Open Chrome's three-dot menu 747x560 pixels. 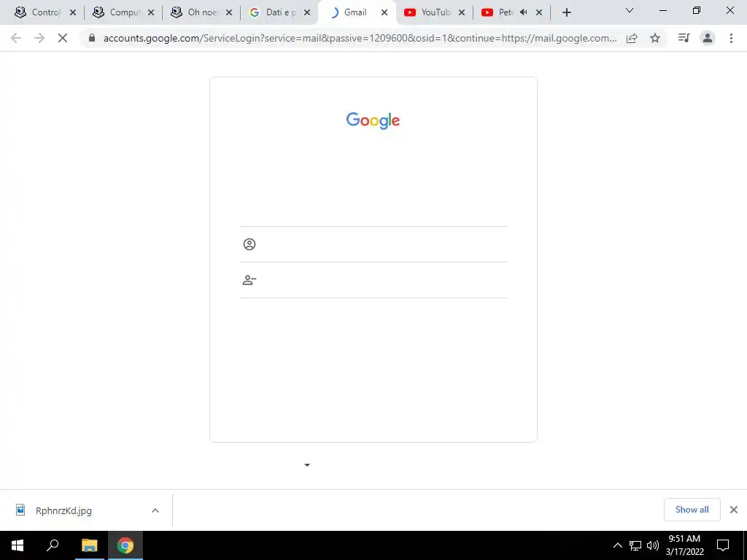[x=731, y=38]
